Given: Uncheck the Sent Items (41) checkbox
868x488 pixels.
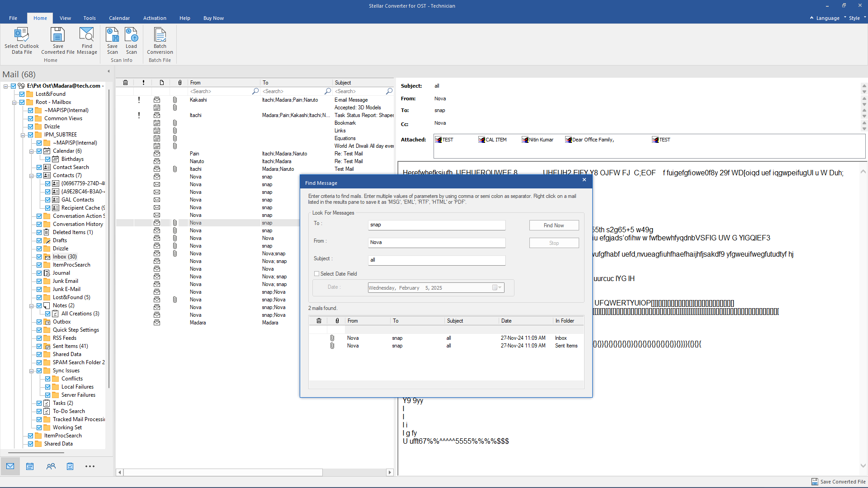Looking at the screenshot, I should coord(39,346).
